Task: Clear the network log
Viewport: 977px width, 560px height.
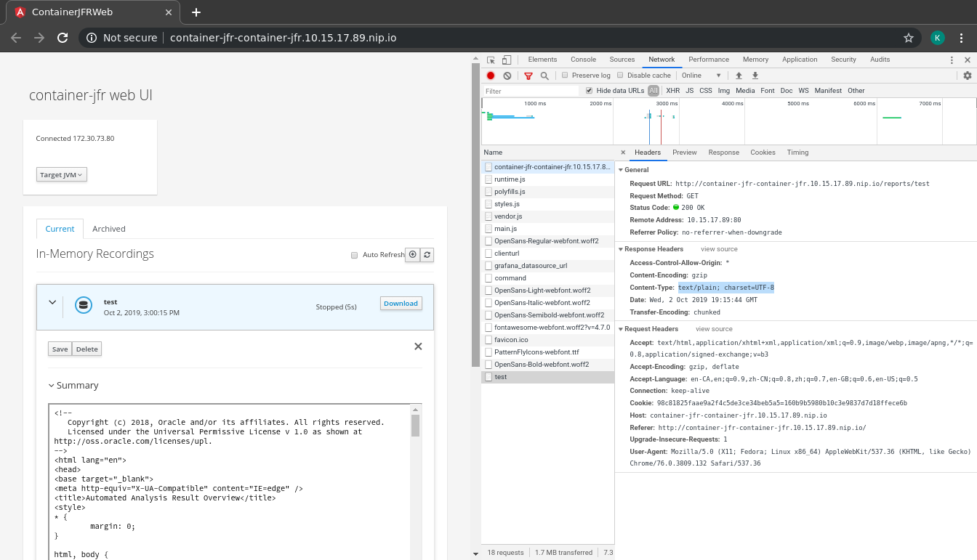Action: coord(507,76)
